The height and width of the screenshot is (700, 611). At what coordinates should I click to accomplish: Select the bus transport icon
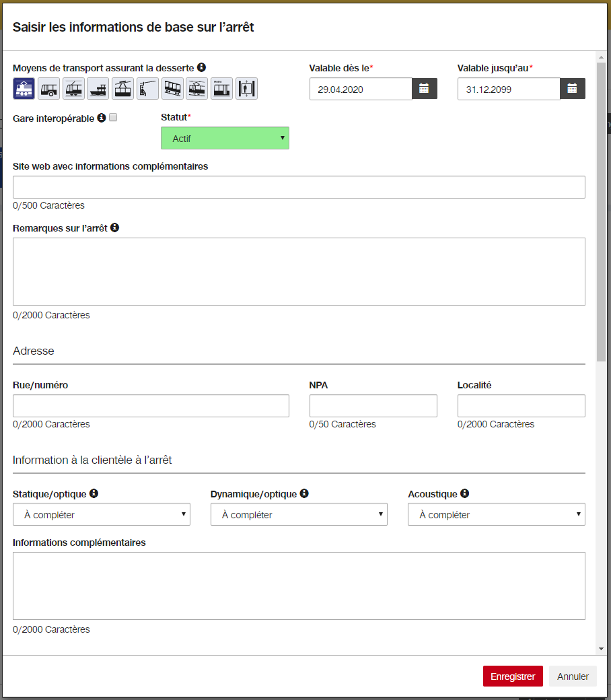48,88
